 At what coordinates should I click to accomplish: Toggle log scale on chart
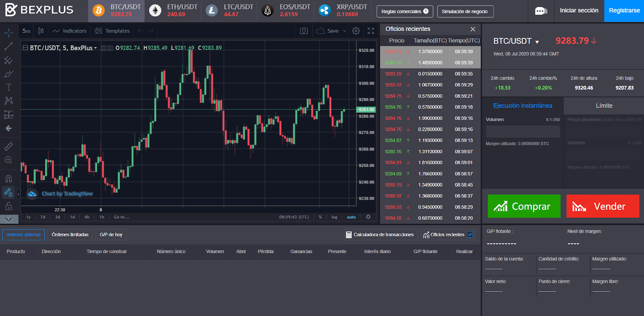(x=334, y=217)
